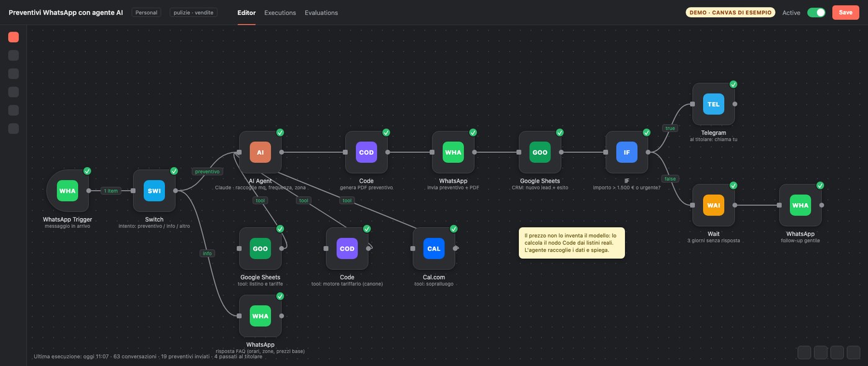Select the IF node icon
868x366 pixels.
point(627,152)
